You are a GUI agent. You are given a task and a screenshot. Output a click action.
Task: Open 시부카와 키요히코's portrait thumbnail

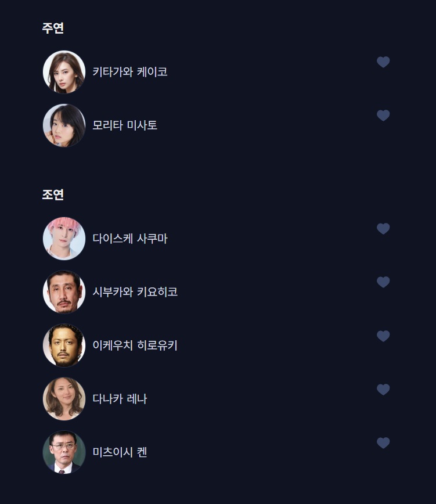[x=64, y=292]
